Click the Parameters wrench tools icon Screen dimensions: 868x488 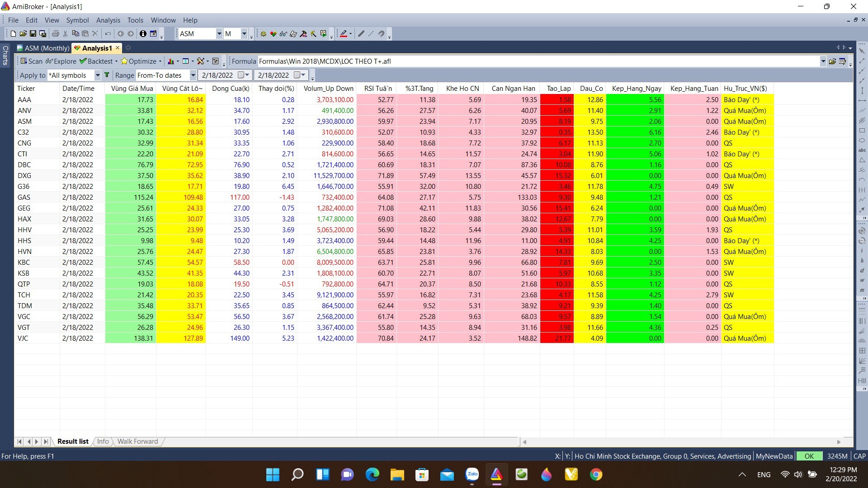pos(201,61)
